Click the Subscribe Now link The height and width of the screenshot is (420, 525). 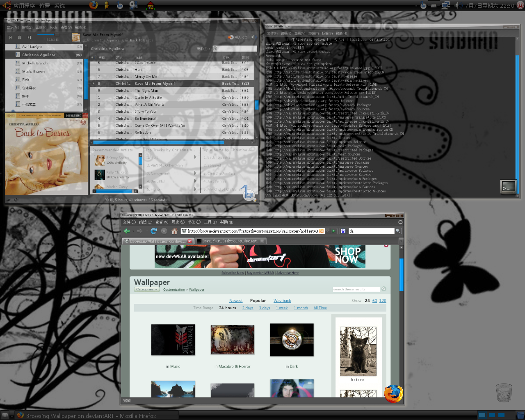[233, 273]
